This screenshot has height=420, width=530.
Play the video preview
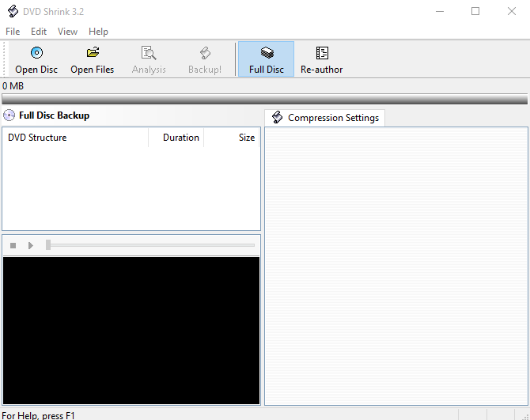31,245
